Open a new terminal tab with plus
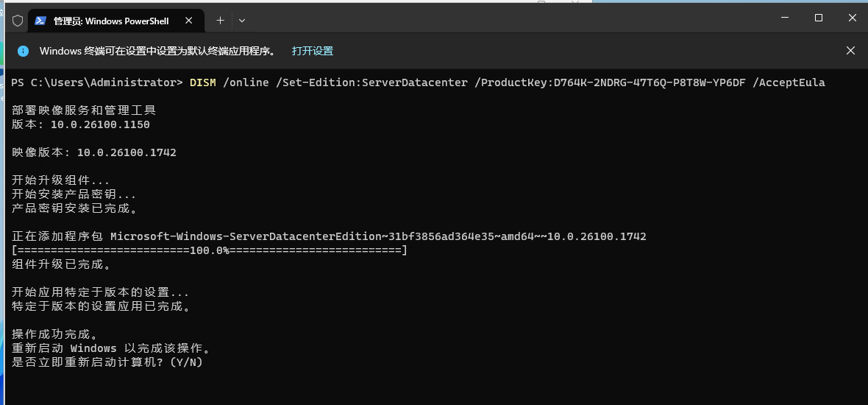 [221, 21]
